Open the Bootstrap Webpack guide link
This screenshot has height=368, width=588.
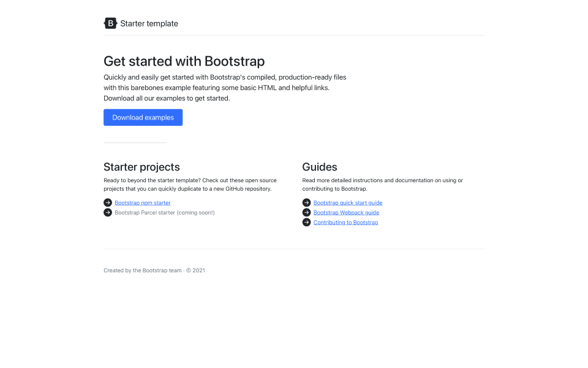click(x=346, y=212)
